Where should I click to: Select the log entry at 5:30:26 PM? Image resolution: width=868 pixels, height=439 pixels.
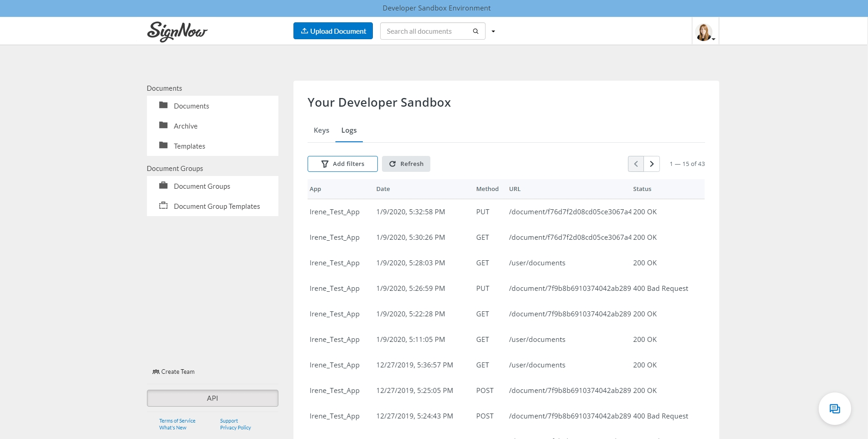[x=506, y=238]
